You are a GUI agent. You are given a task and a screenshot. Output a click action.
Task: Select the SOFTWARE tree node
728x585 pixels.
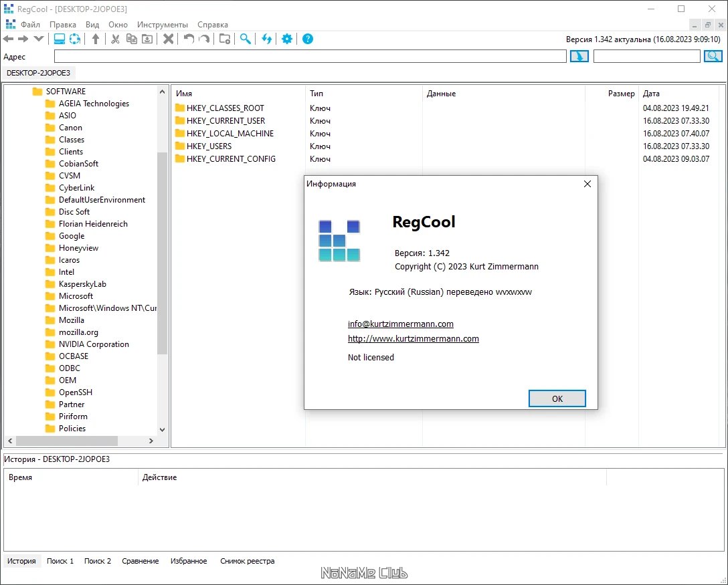pos(66,92)
